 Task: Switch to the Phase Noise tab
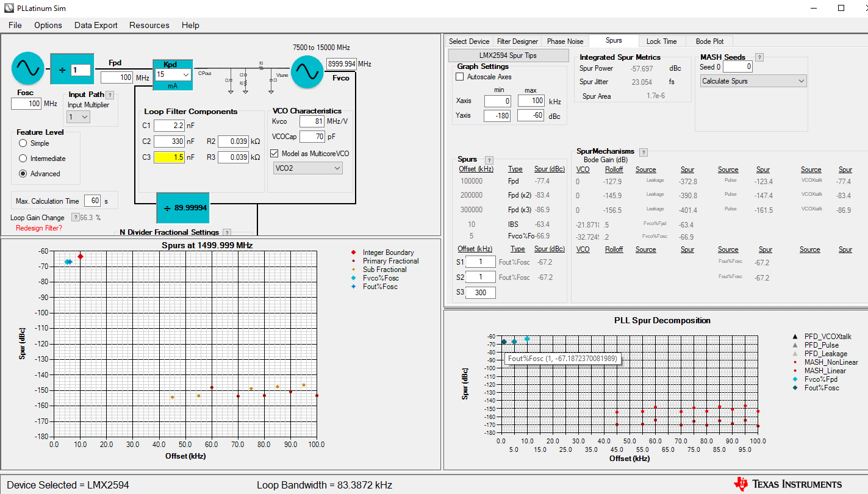pyautogui.click(x=565, y=41)
